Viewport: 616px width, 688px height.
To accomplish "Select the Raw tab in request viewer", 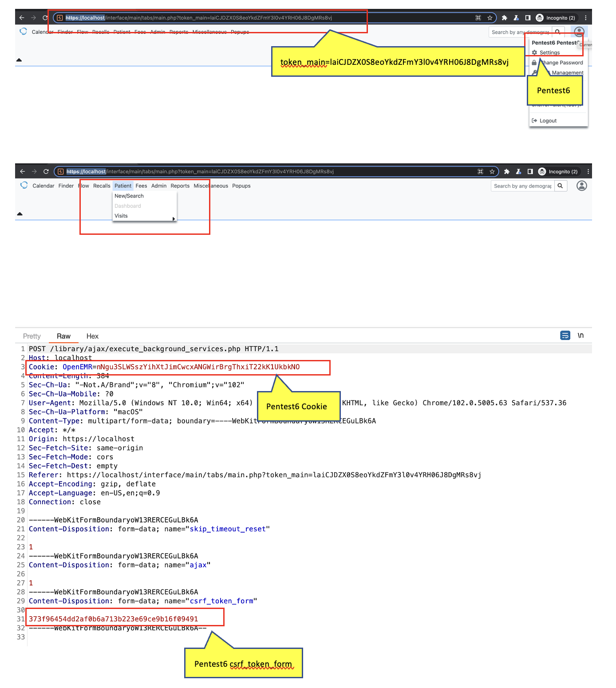I will (x=63, y=336).
